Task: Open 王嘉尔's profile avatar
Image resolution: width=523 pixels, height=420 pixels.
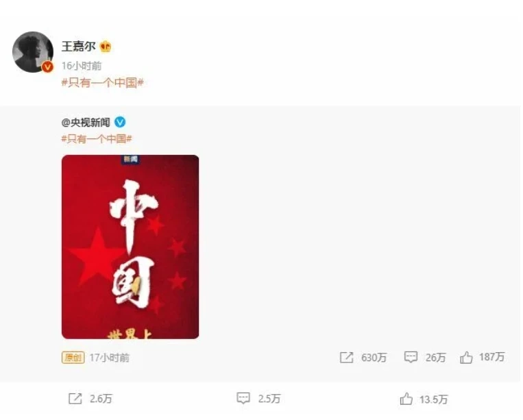Action: click(33, 52)
